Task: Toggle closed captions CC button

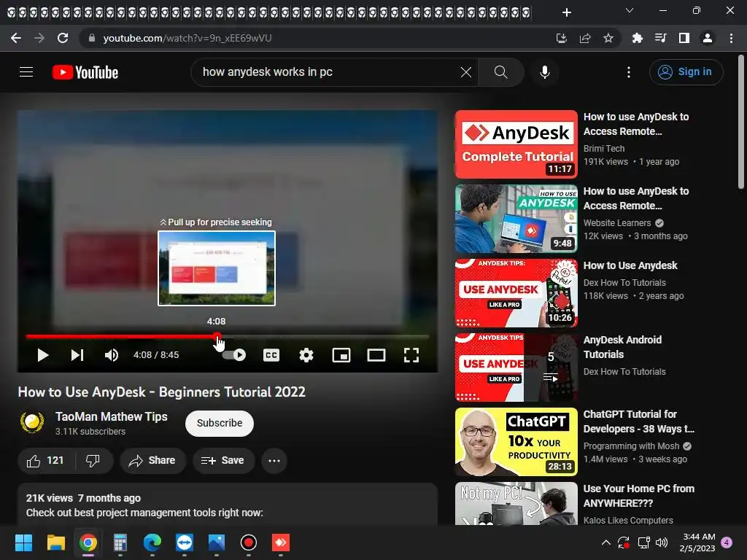Action: pyautogui.click(x=271, y=355)
